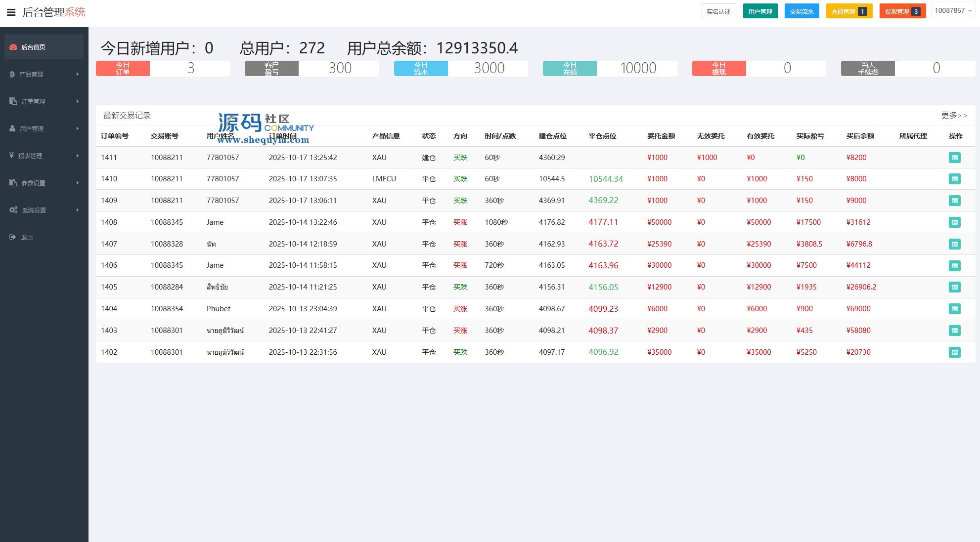Select 参数设置 in the sidebar menu
This screenshot has height=542, width=980.
pos(33,183)
